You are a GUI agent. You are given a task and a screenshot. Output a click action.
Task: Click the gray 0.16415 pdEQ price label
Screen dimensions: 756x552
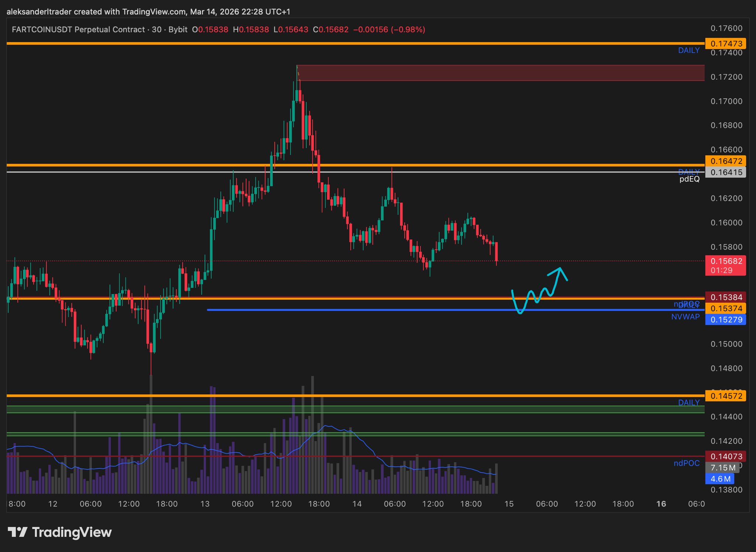coord(725,172)
